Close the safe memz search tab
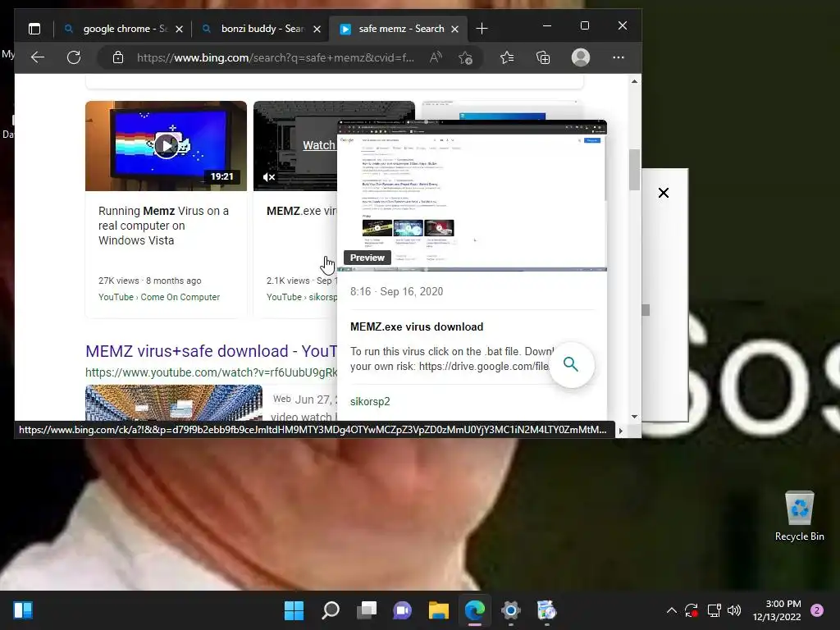 454,29
